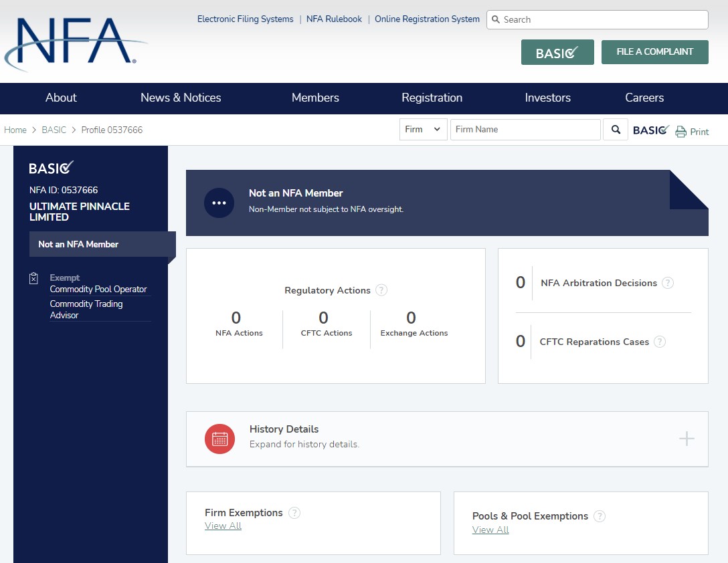Click the help icon beside NFA Arbitration Decisions
The width and height of the screenshot is (728, 563).
click(x=668, y=283)
